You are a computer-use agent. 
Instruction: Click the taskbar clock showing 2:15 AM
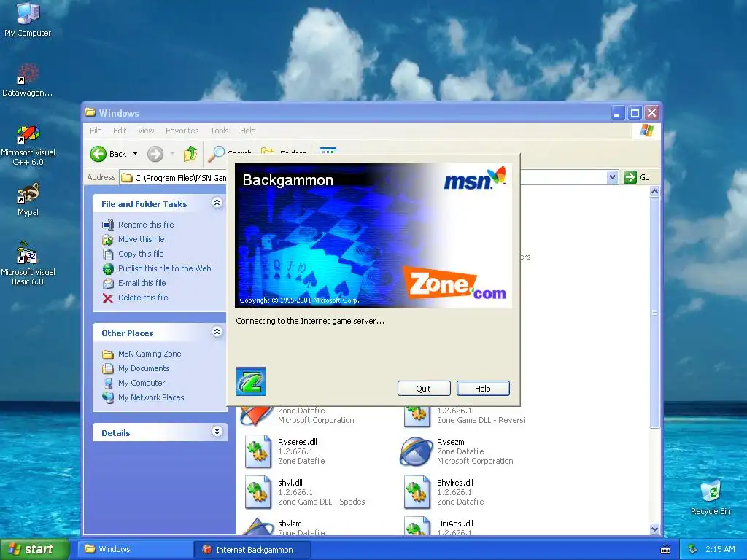[720, 549]
